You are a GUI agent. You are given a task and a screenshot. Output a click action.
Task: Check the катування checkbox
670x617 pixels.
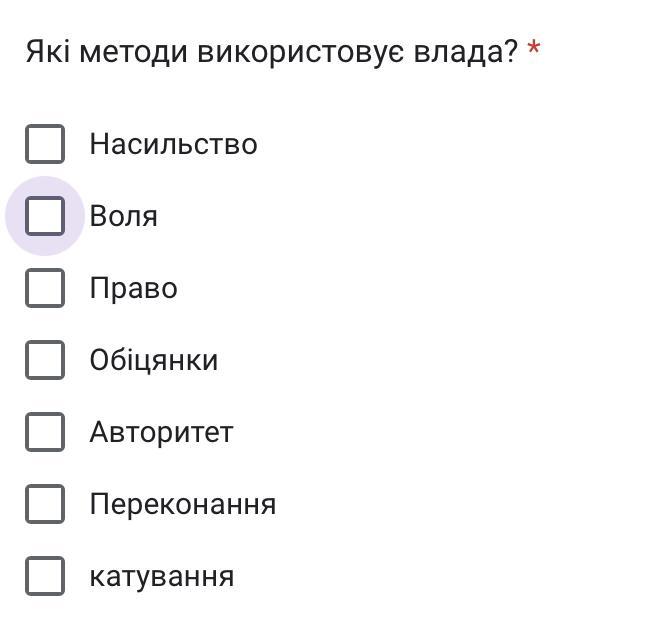(x=45, y=576)
